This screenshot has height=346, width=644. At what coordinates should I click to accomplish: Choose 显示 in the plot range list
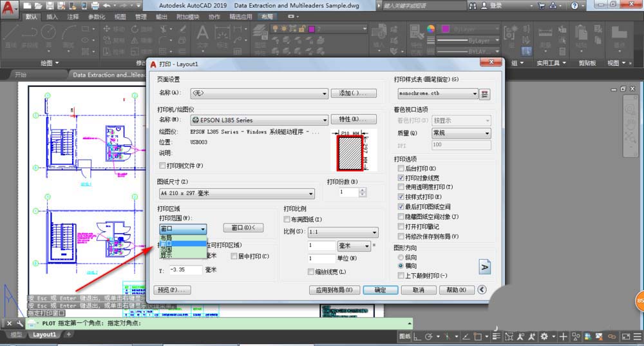(x=167, y=256)
